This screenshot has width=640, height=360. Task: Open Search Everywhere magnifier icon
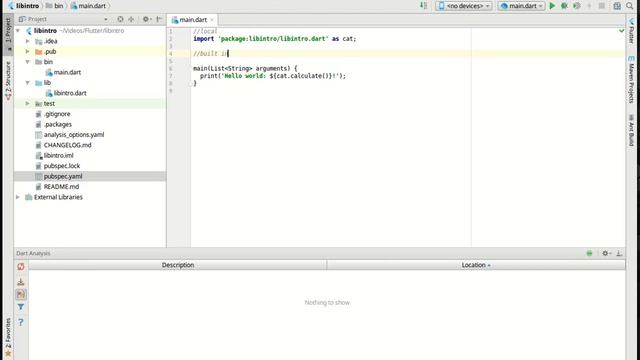[x=630, y=6]
